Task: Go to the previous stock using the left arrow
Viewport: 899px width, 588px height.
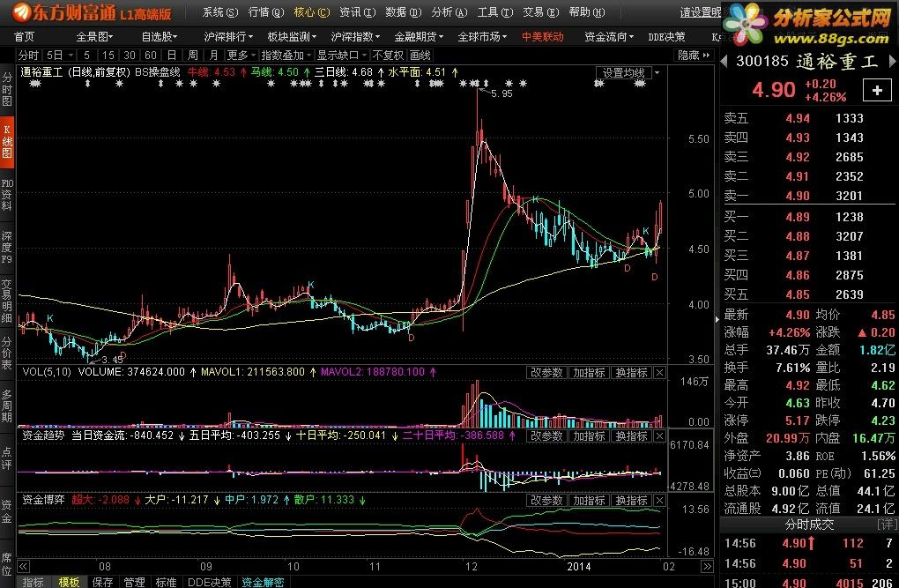Action: point(724,62)
